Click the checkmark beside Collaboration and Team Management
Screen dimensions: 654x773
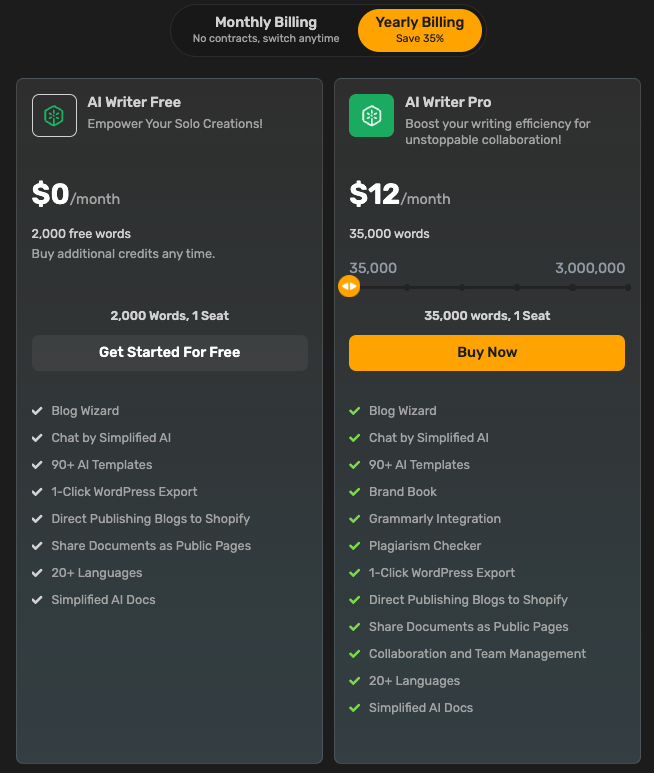pos(354,654)
